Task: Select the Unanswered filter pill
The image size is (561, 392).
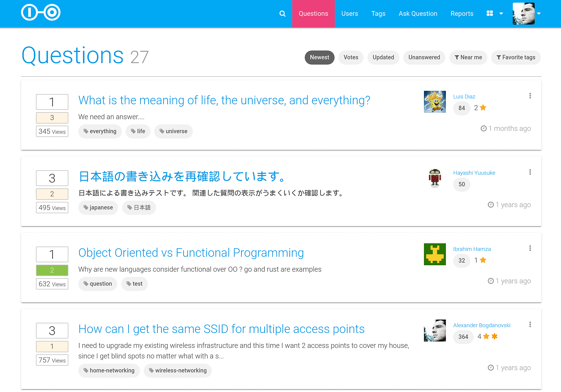Action: [x=424, y=58]
